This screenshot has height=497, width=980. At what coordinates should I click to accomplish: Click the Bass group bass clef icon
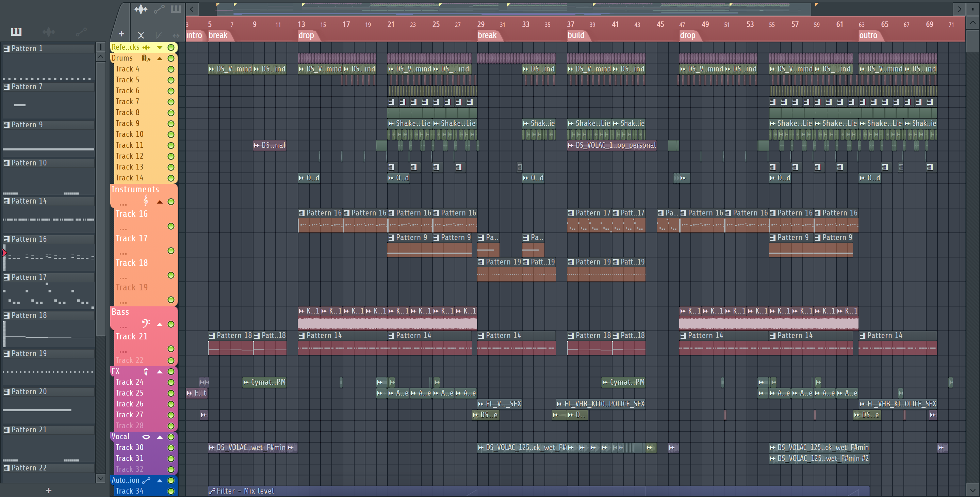pos(146,323)
